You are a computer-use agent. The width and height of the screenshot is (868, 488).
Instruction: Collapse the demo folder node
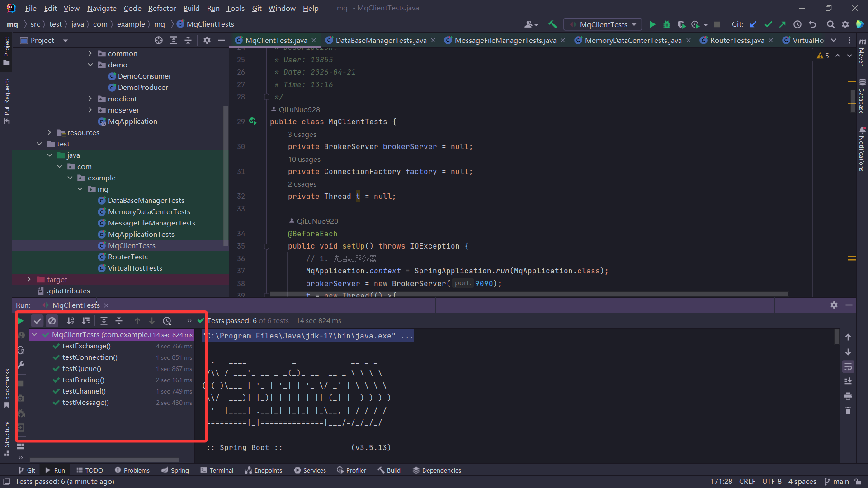point(90,65)
